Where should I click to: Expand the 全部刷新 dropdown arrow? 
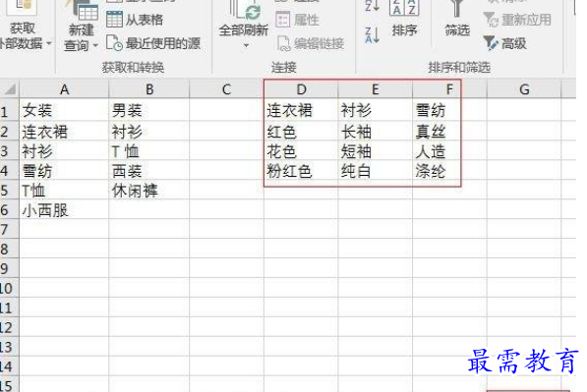coord(246,45)
